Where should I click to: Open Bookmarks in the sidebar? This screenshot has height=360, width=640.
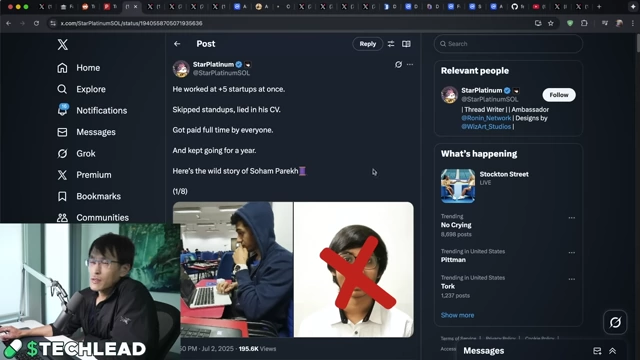(89, 196)
